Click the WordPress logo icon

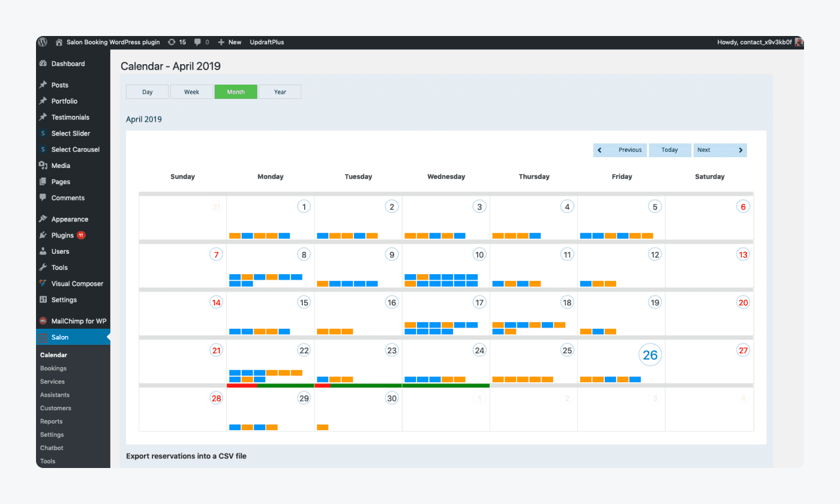43,42
